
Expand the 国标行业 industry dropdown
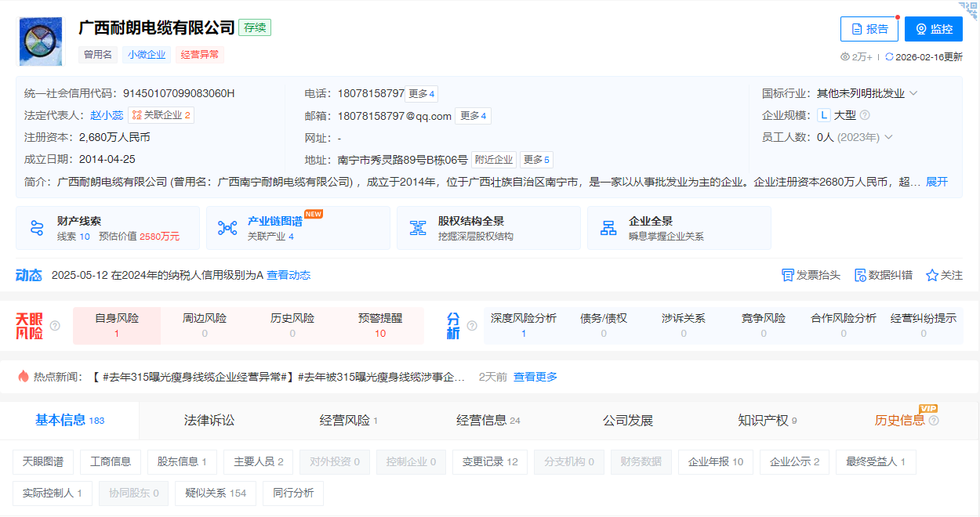tap(912, 92)
